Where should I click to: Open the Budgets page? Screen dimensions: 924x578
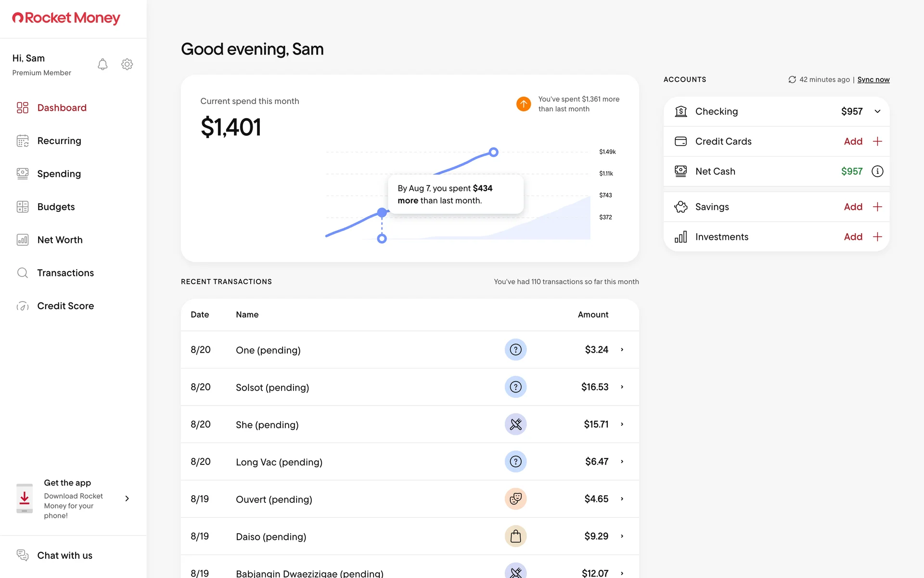56,207
